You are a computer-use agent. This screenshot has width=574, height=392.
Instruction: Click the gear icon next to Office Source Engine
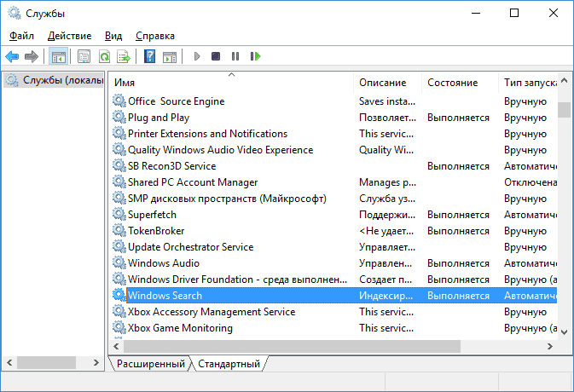point(119,101)
